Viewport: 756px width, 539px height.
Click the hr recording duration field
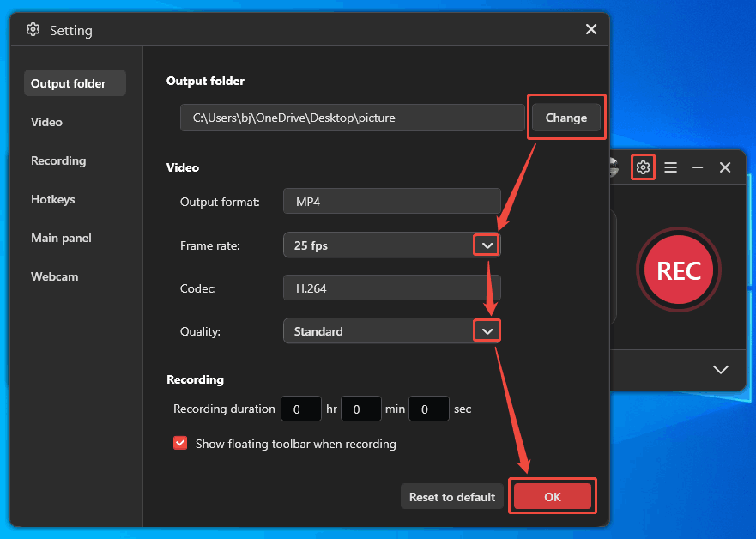[301, 409]
